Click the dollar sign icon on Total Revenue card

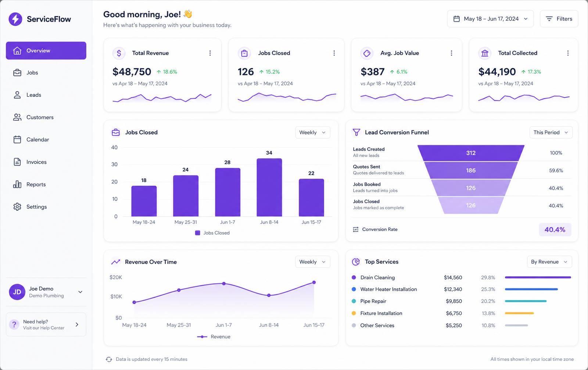[x=119, y=53]
